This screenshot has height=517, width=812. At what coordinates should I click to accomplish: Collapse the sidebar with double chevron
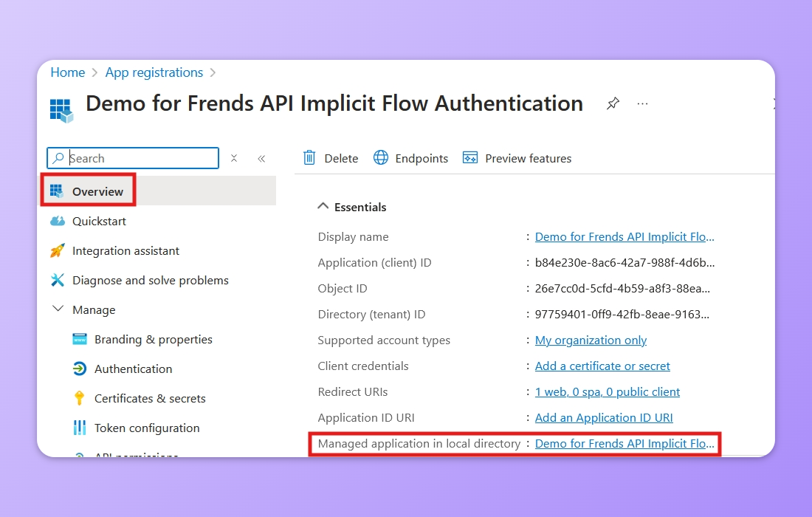coord(261,159)
